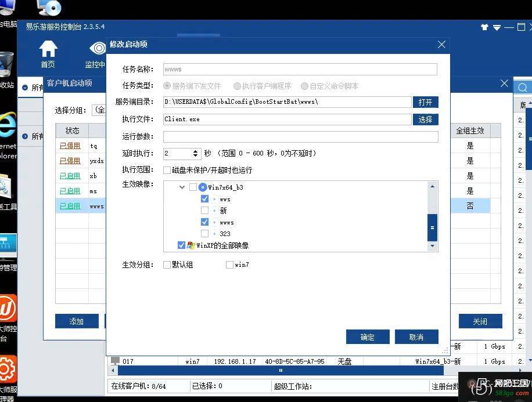
Task: Click the 192.168.1.17 IP cell
Action: (x=235, y=361)
